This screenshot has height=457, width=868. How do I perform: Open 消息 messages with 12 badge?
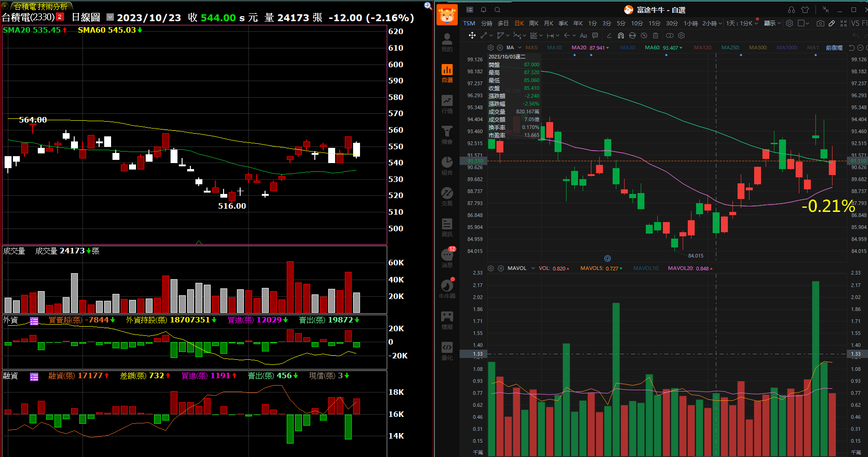[447, 258]
